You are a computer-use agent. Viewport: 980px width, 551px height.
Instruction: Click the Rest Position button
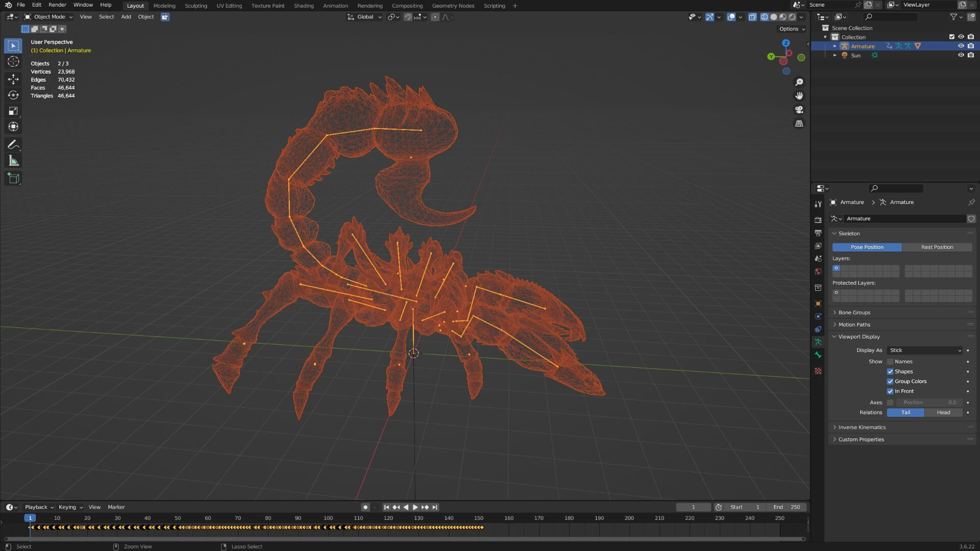click(937, 247)
